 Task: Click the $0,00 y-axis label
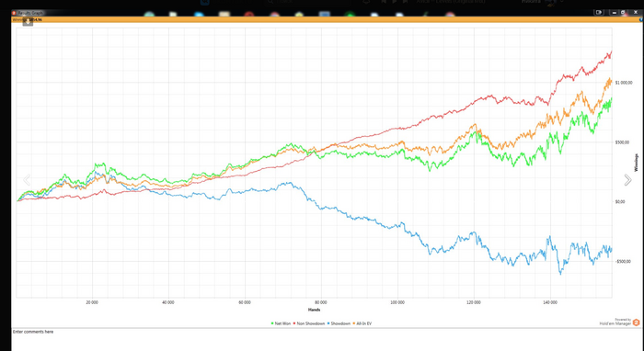(x=620, y=201)
